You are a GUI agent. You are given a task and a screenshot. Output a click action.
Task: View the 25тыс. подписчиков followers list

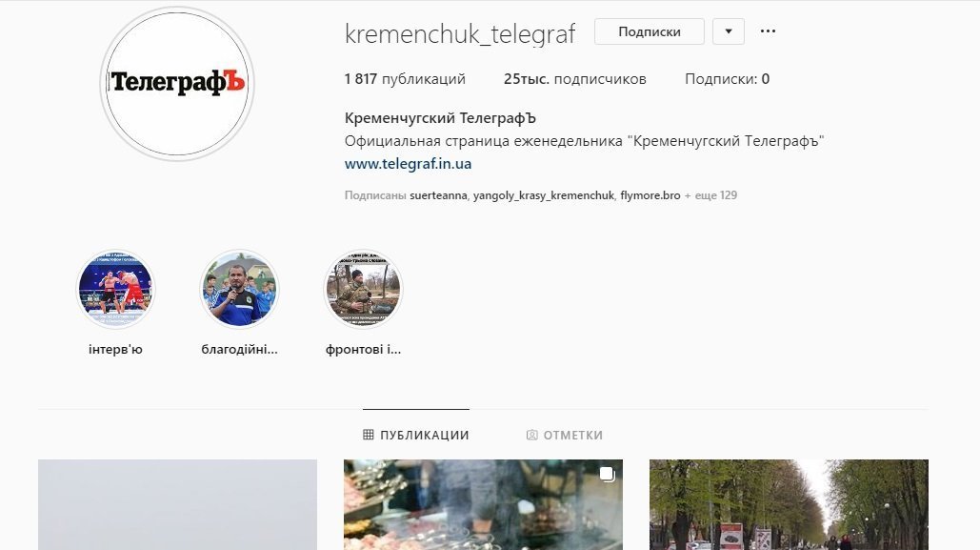click(x=575, y=79)
